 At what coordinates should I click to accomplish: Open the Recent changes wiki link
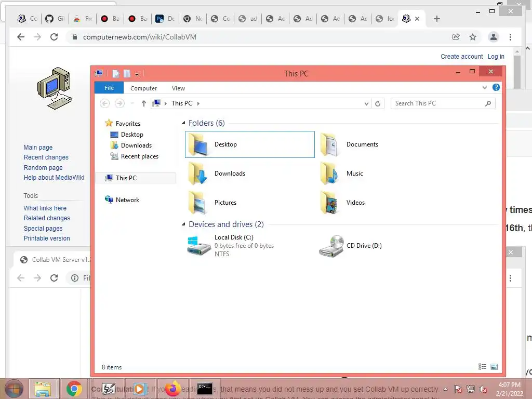[46, 157]
